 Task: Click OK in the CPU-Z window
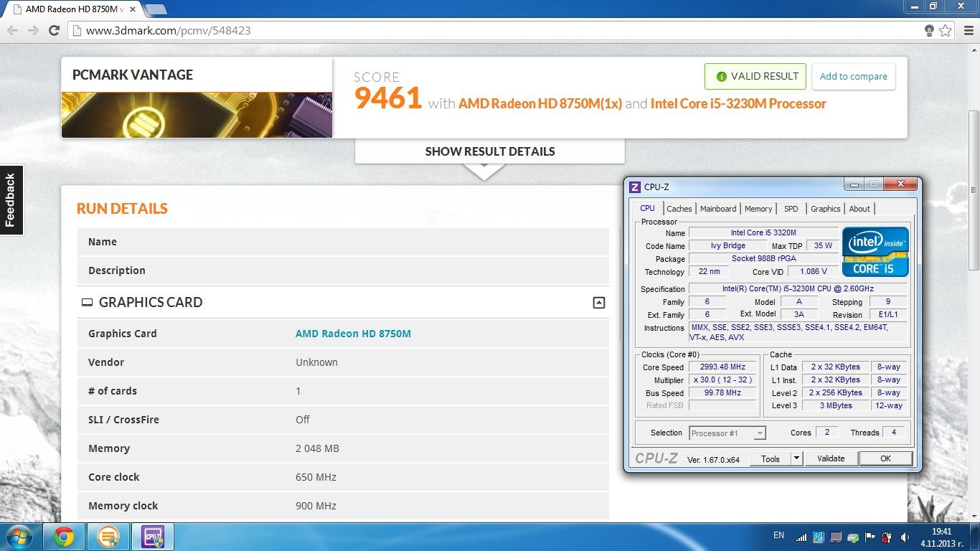click(885, 458)
